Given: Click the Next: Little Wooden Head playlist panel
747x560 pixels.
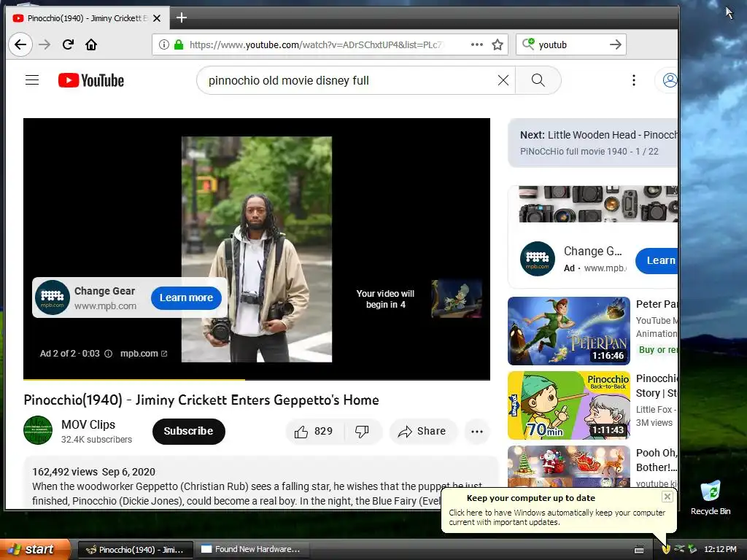Looking at the screenshot, I should click(593, 143).
